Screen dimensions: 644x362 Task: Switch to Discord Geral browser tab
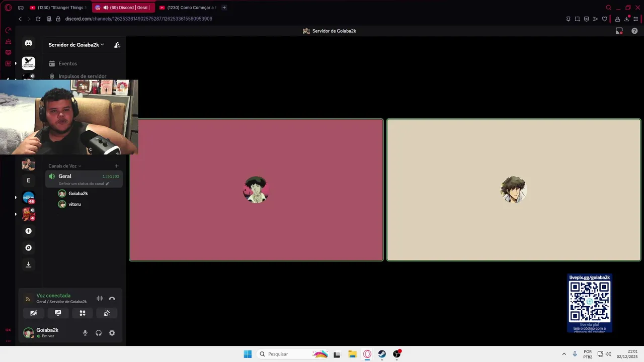[x=123, y=8]
